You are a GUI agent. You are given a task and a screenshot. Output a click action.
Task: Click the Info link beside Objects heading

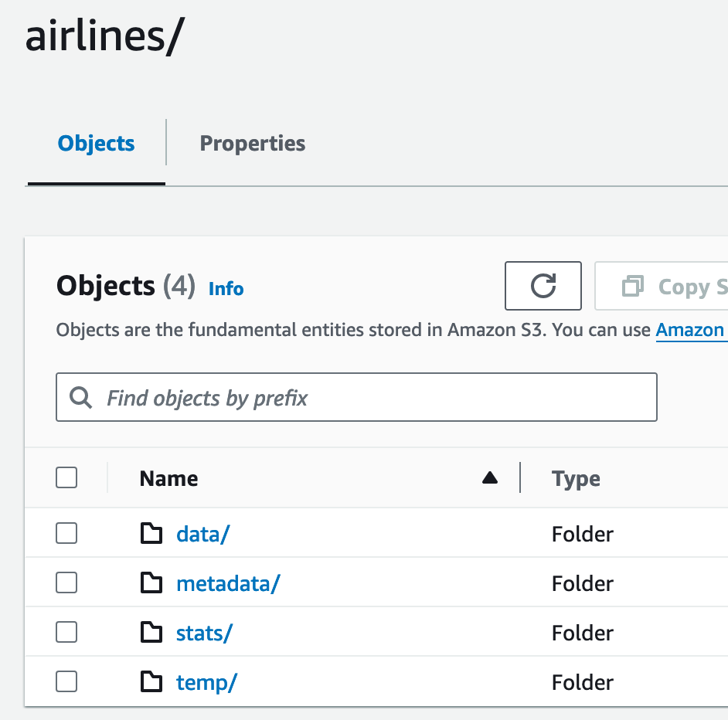pyautogui.click(x=225, y=288)
